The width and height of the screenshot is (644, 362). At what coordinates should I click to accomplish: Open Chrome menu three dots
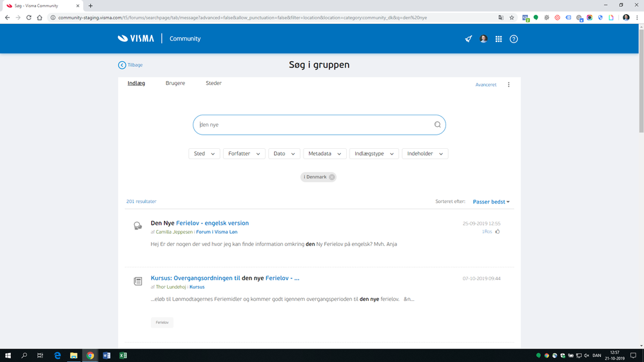637,17
